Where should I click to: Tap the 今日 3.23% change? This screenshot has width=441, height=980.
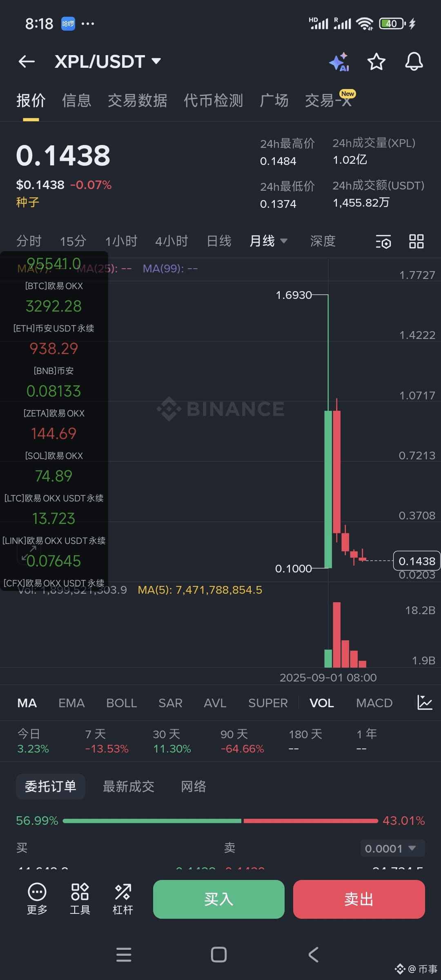click(33, 741)
